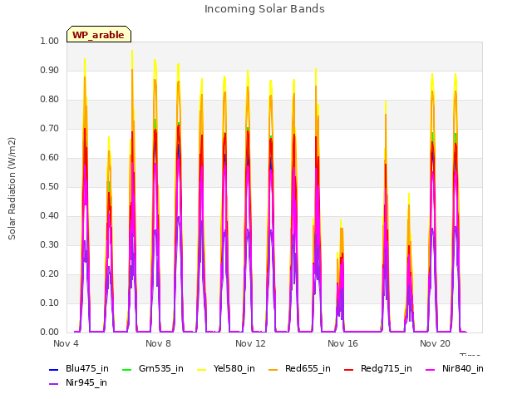
Task: Click the Nov 16 x-axis tick label
Action: point(342,343)
